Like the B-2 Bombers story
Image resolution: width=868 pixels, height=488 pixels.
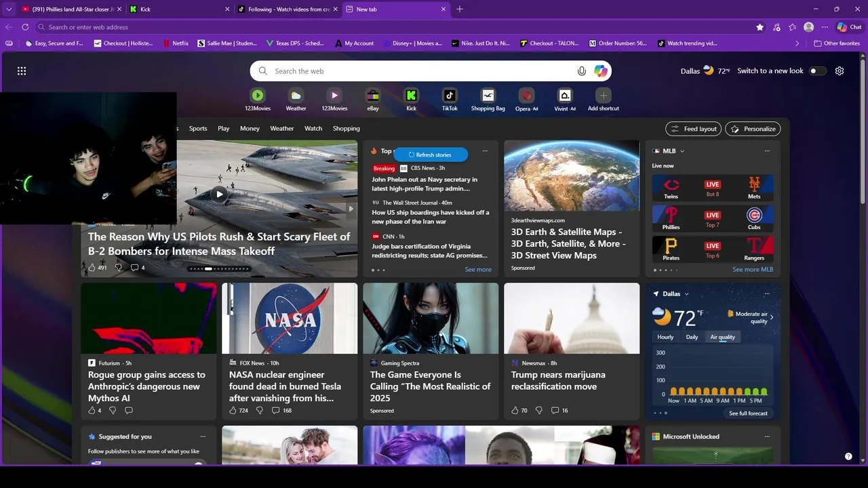point(92,268)
